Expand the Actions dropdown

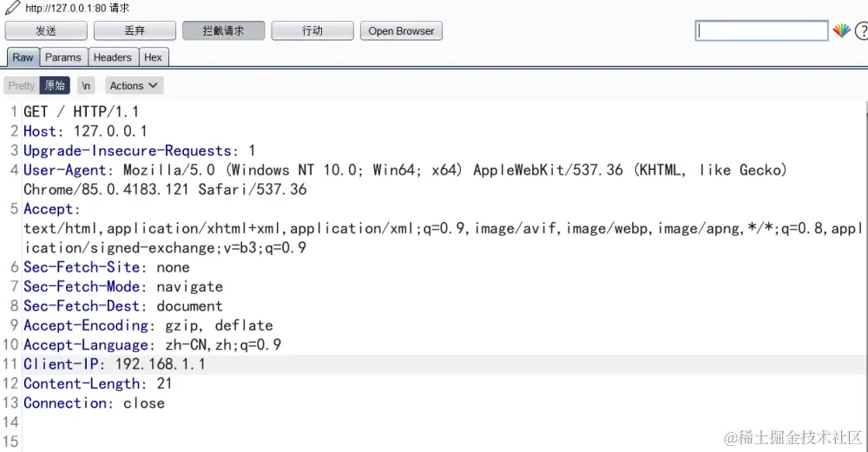pos(134,86)
